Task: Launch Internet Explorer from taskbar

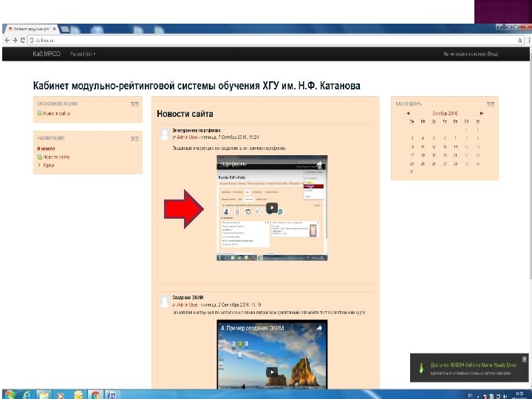Action: [27, 395]
